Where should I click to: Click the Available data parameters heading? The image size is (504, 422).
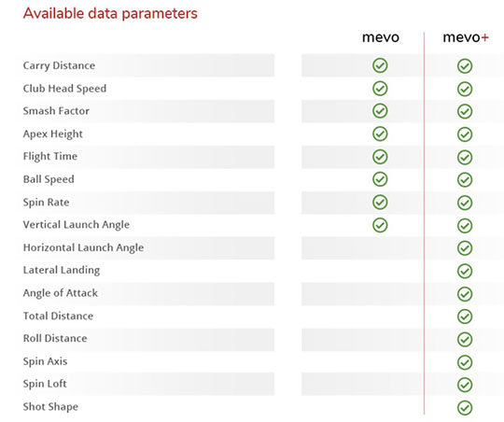click(x=110, y=13)
